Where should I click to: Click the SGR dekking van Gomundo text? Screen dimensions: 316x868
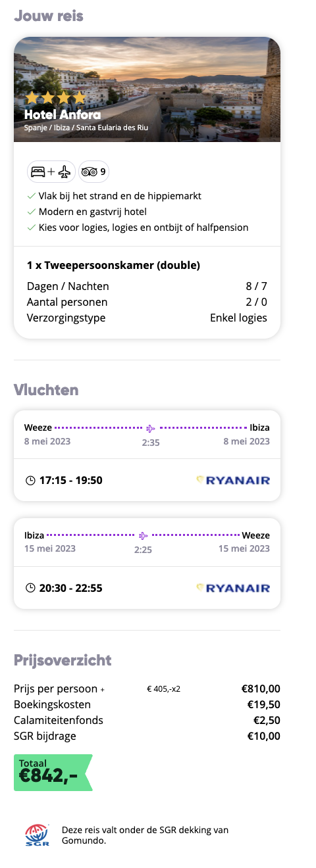pyautogui.click(x=145, y=835)
